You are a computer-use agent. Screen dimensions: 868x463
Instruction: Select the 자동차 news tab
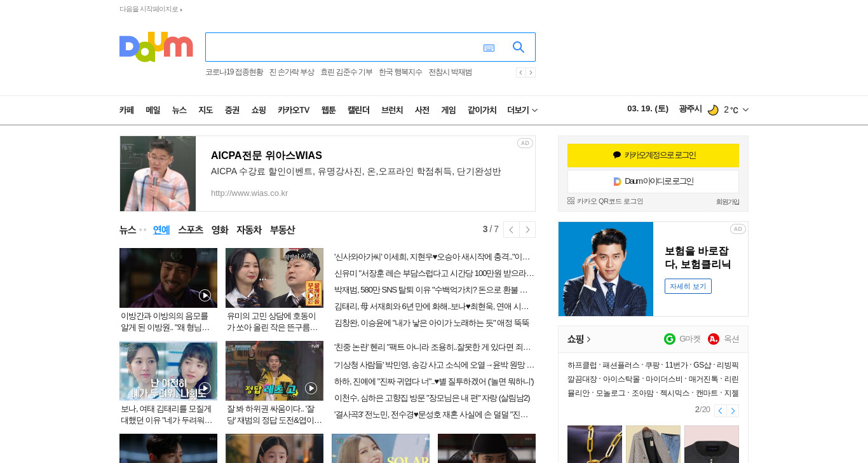point(248,230)
